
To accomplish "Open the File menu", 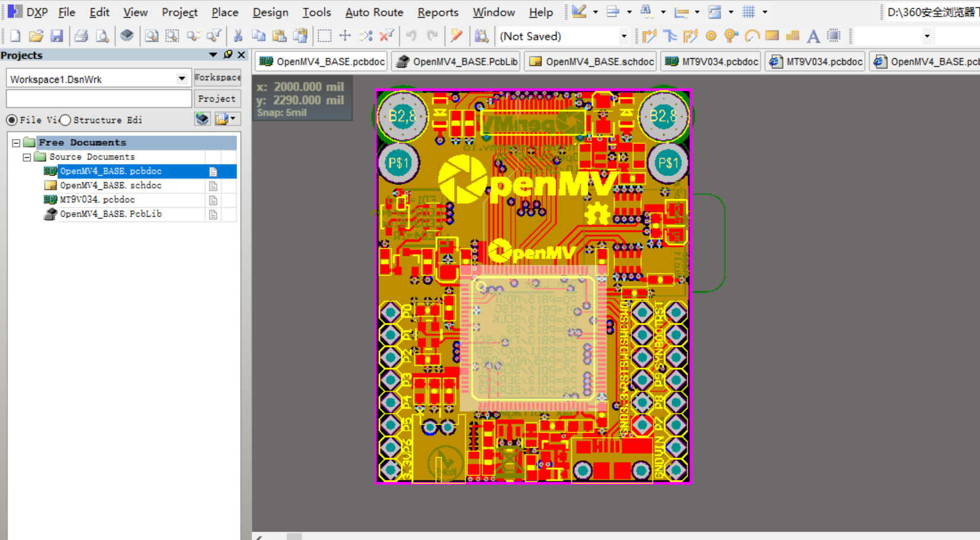I will click(67, 12).
